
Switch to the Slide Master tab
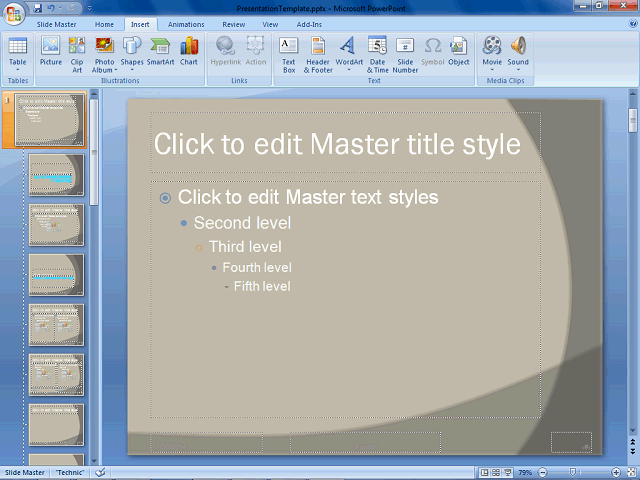pos(56,24)
